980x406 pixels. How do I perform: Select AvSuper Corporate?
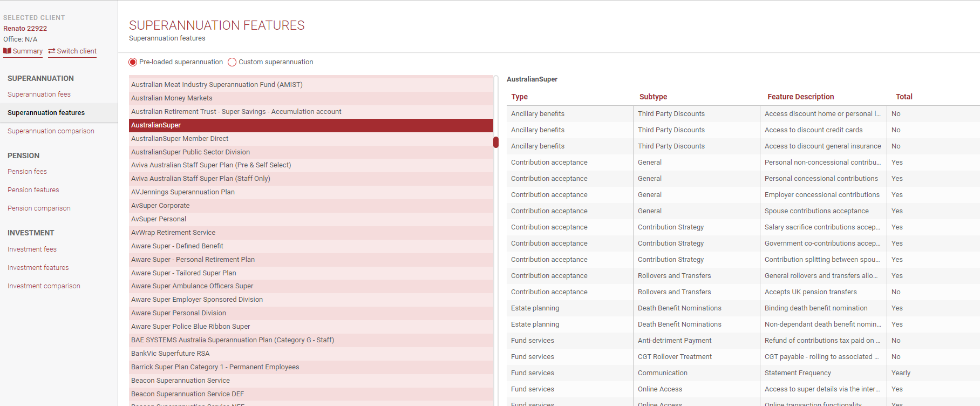click(311, 206)
